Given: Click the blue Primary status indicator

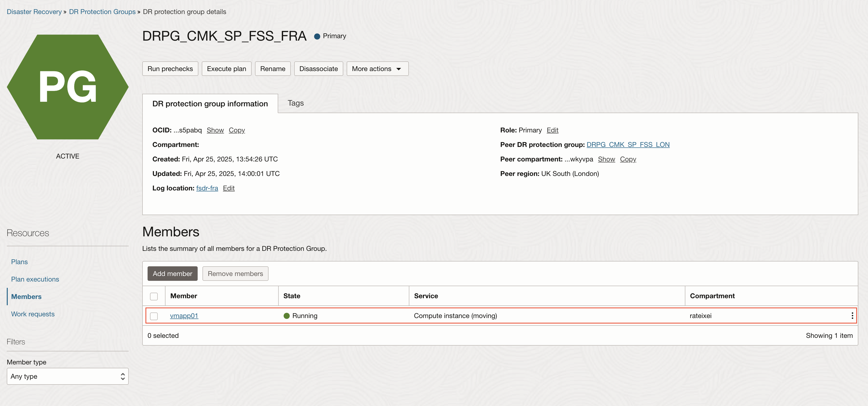Looking at the screenshot, I should (317, 36).
